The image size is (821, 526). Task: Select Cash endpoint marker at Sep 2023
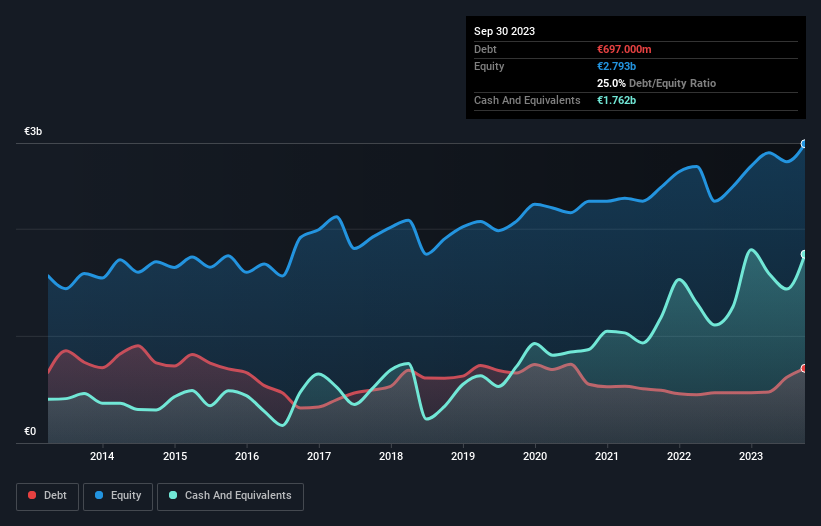tap(804, 254)
